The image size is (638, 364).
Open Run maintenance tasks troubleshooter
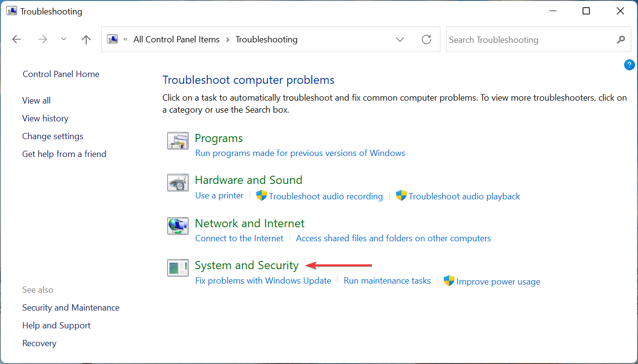click(x=387, y=281)
